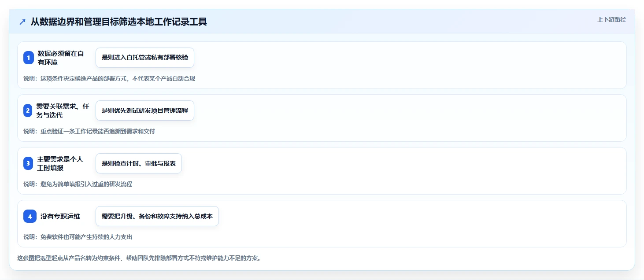
Task: Click the condition text 主要需求是个人工时填报
Action: point(60,163)
